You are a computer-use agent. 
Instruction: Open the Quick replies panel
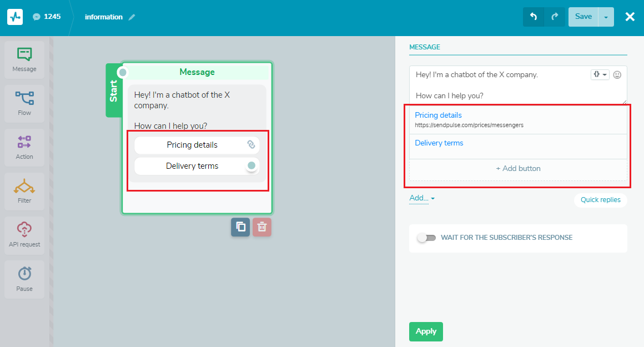601,200
